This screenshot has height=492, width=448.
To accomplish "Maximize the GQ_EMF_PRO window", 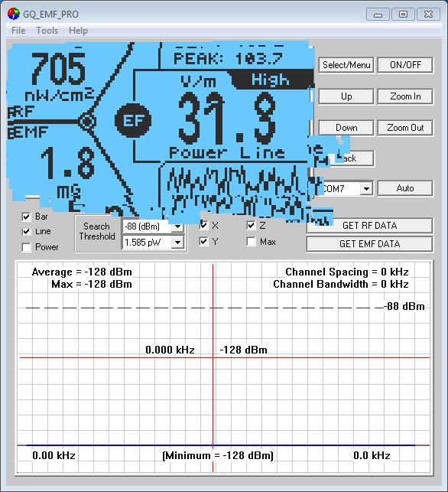I will [403, 15].
